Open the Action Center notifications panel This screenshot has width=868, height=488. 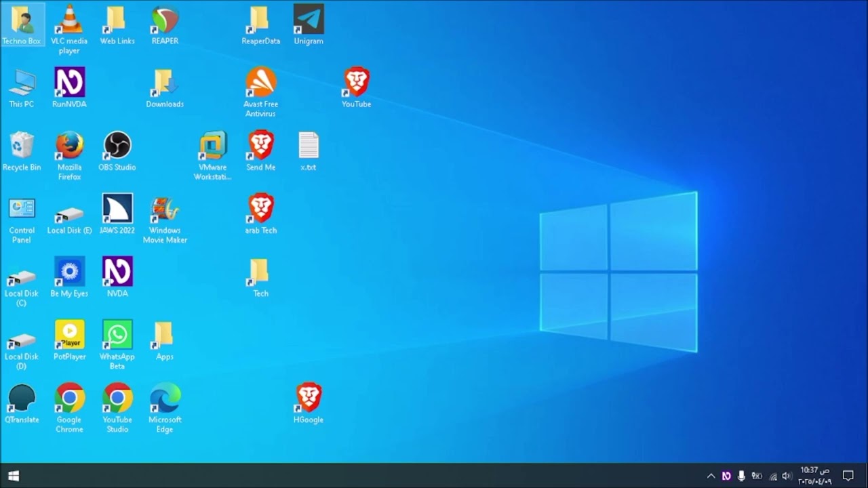848,476
